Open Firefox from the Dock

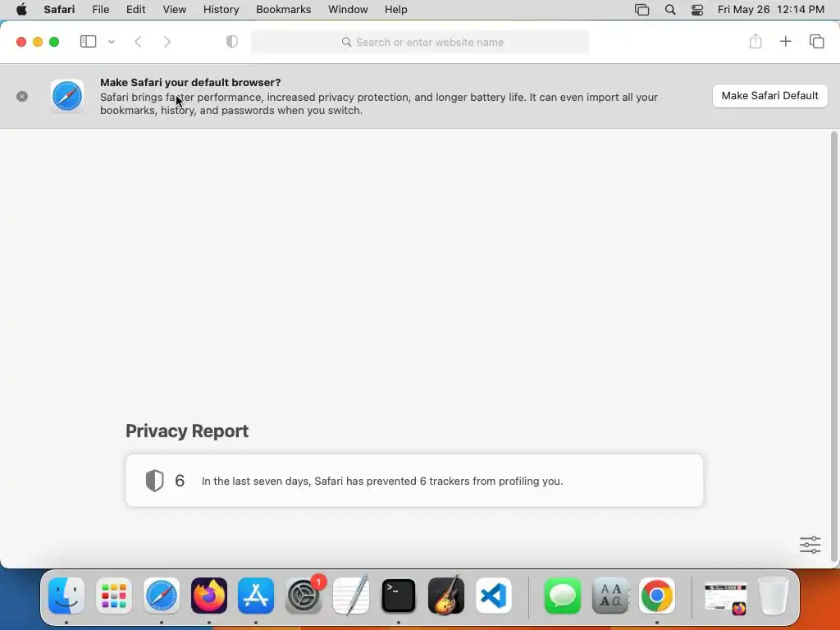coord(209,596)
